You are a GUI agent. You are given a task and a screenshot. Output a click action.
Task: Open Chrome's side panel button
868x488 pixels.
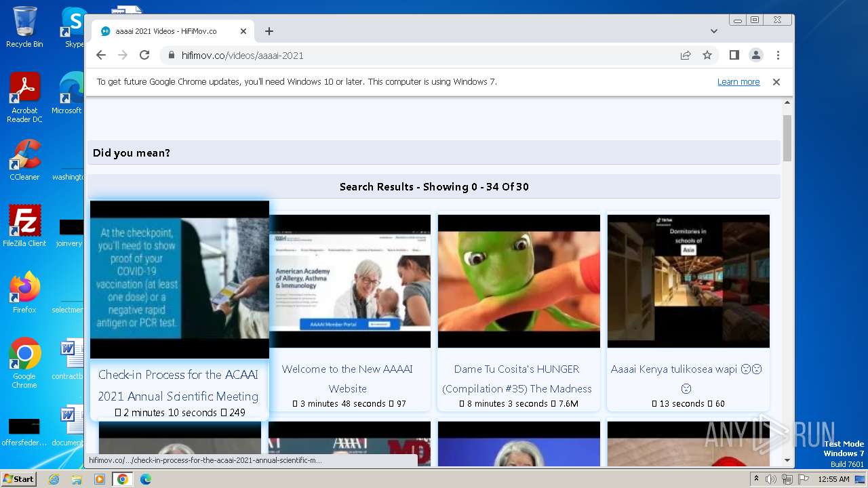pyautogui.click(x=734, y=56)
